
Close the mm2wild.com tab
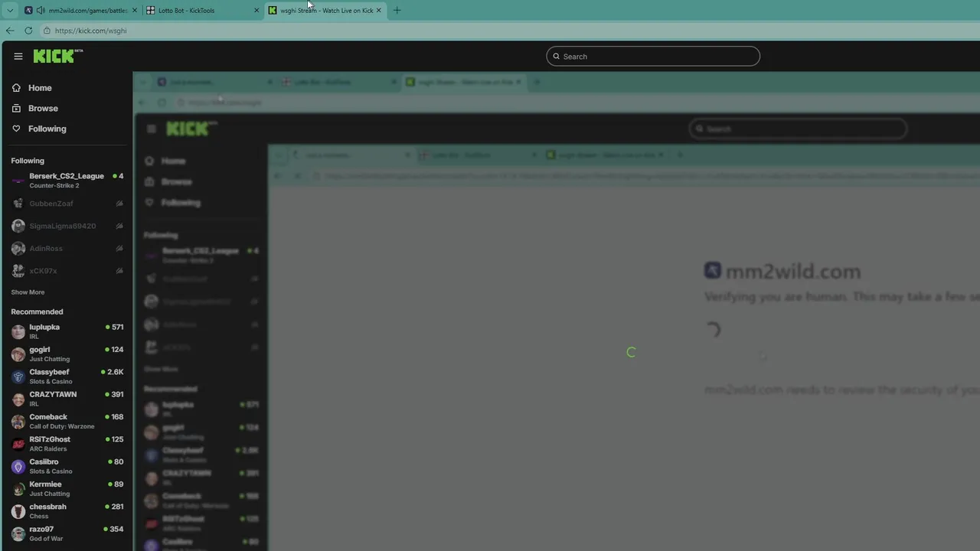click(x=135, y=11)
